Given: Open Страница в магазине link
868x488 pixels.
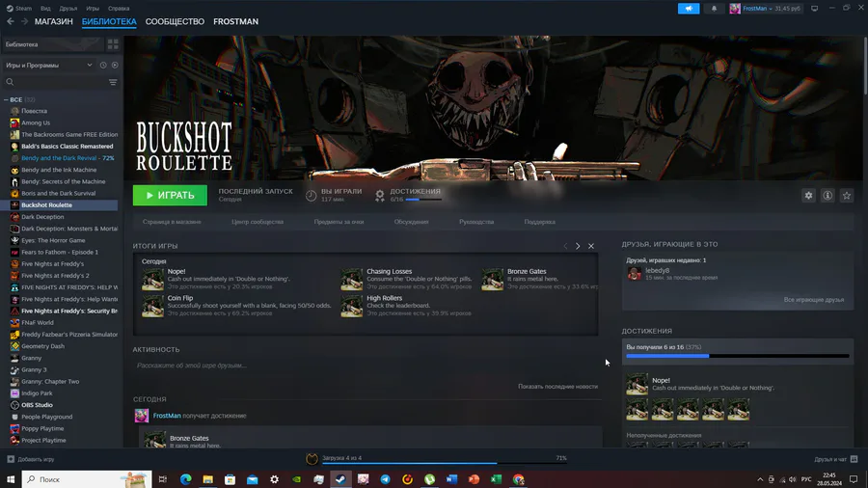Looking at the screenshot, I should click(172, 221).
